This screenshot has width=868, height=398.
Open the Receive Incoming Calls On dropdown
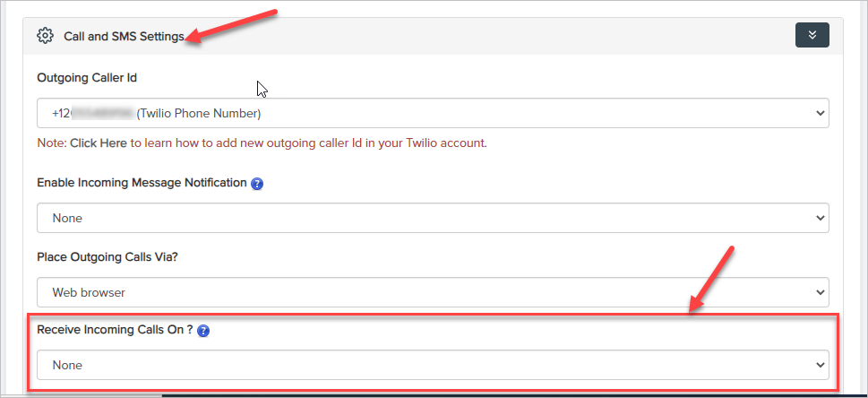433,365
